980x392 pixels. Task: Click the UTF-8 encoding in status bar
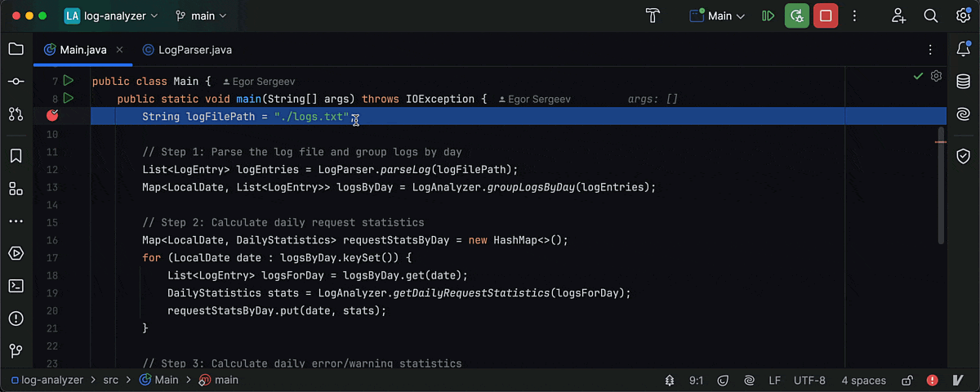809,380
